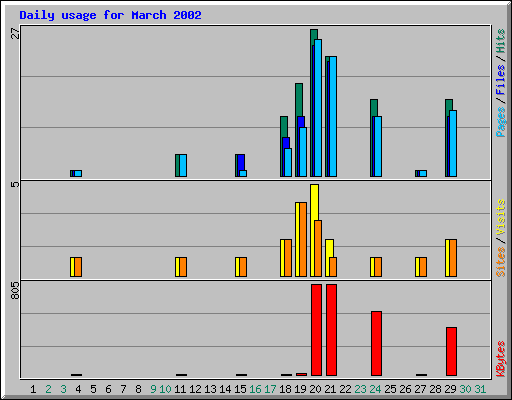Viewport: 512px width, 400px height.
Task: Select the orange Sites bar for day 21
Action: coord(333,267)
